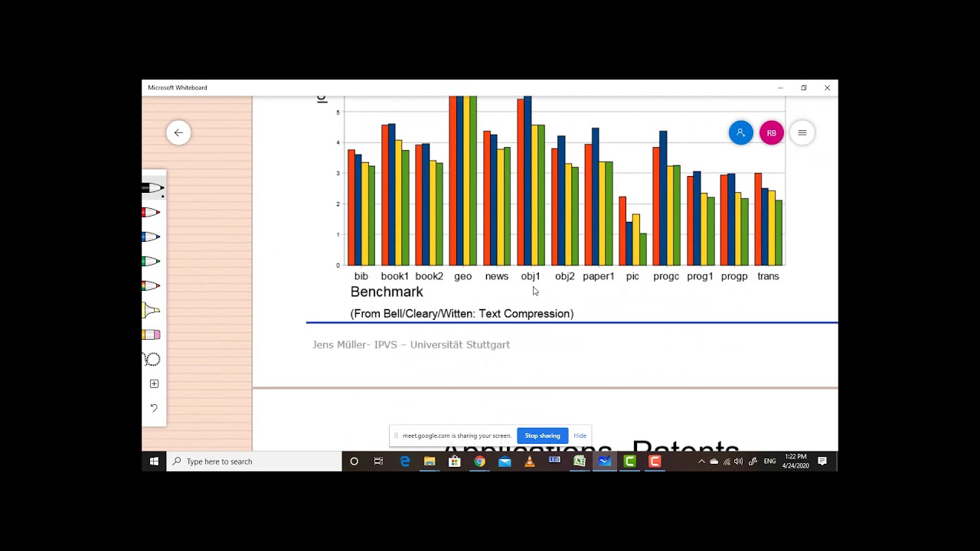Click the 'pic' label on chart axis
Image resolution: width=980 pixels, height=551 pixels.
coord(632,276)
